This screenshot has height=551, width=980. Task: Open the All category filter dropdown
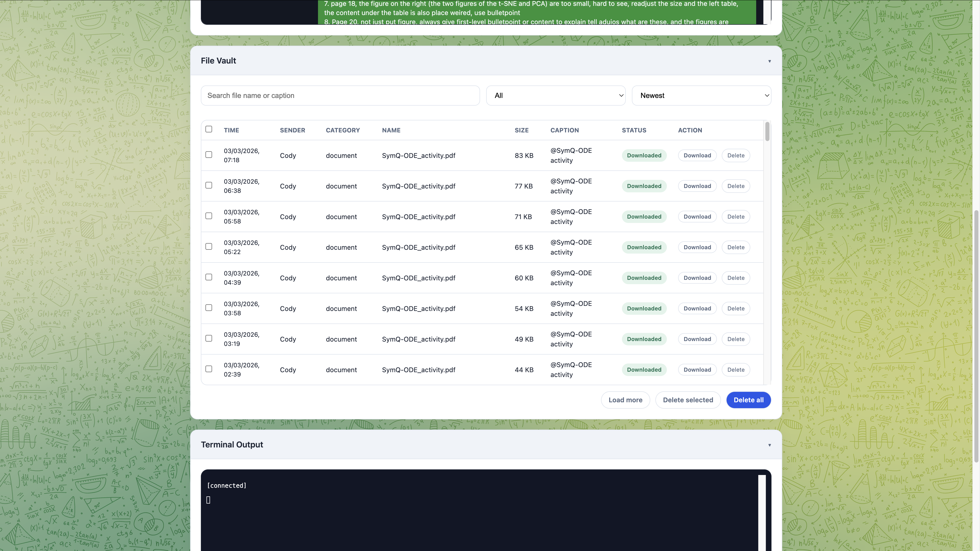pyautogui.click(x=555, y=95)
